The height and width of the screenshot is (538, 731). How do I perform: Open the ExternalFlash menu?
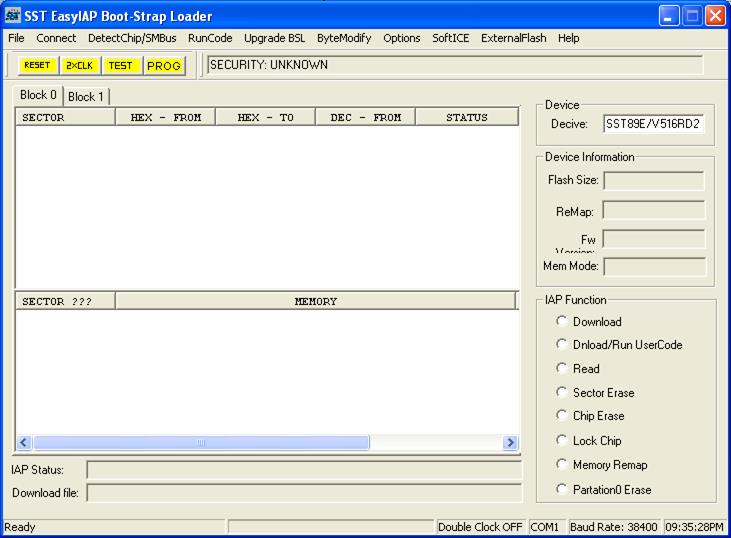point(513,38)
